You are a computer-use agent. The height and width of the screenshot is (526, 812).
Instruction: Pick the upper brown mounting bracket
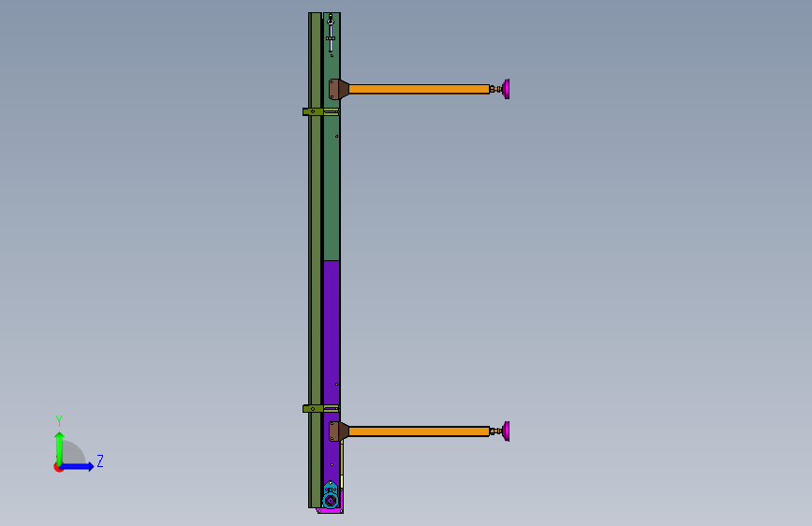pos(338,89)
